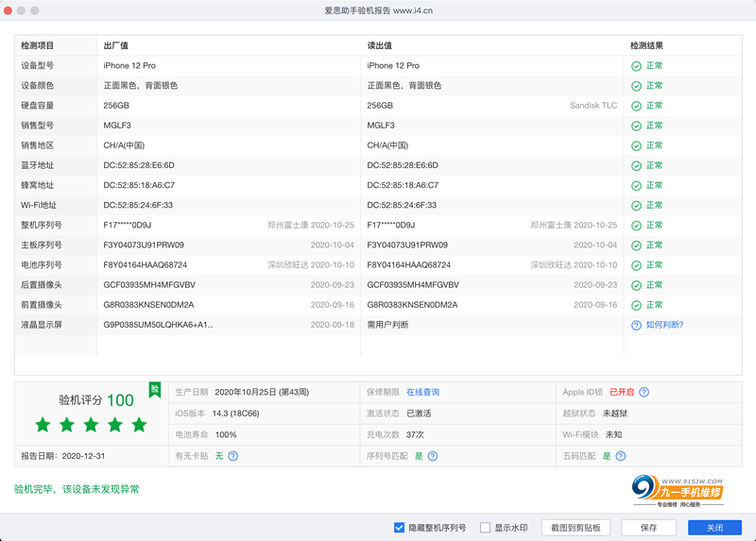
Task: Click the green check icon in Wi-Fi地址 row
Action: (636, 206)
